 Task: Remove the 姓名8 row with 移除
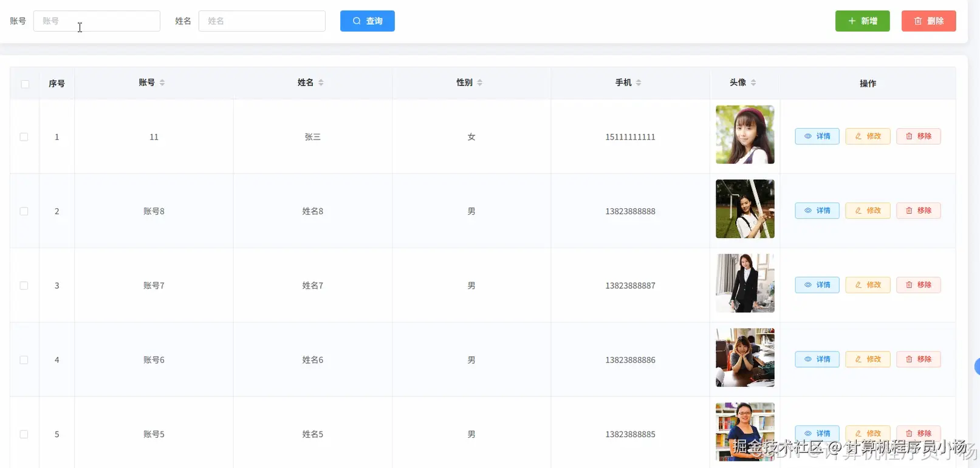(x=919, y=211)
